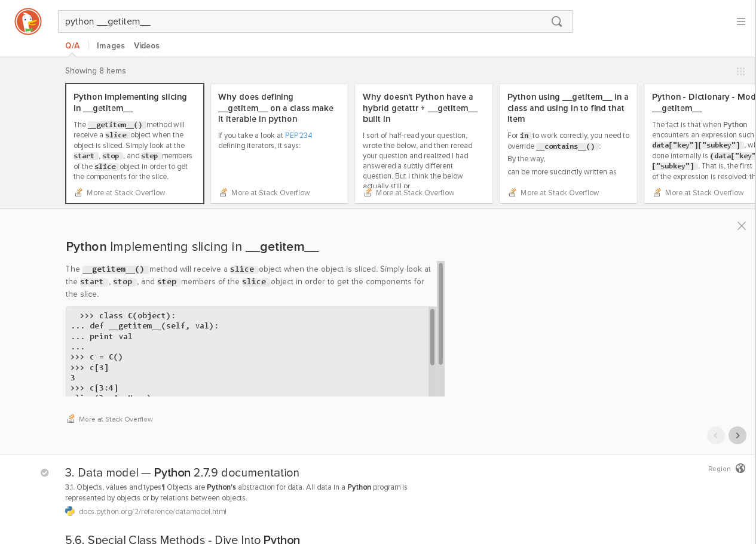Click Stack Overflow icon on the hybrid getattr card
The height and width of the screenshot is (544, 756).
pos(368,192)
